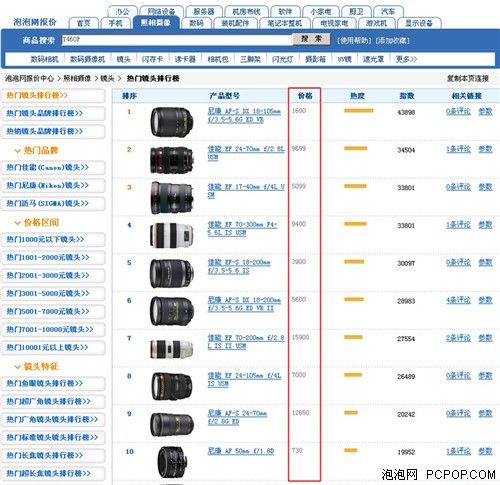
Task: Open the 数码相机 category
Action: [x=44, y=59]
